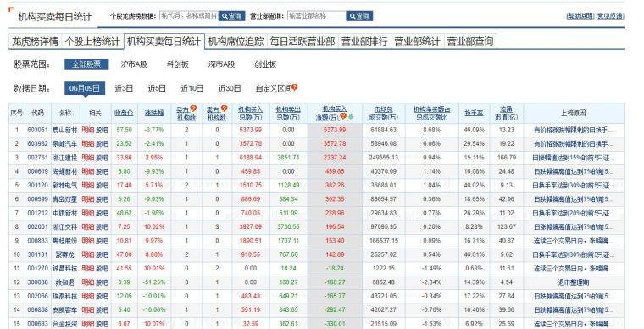Focus the stock code or name input field
This screenshot has height=329, width=644.
[189, 15]
